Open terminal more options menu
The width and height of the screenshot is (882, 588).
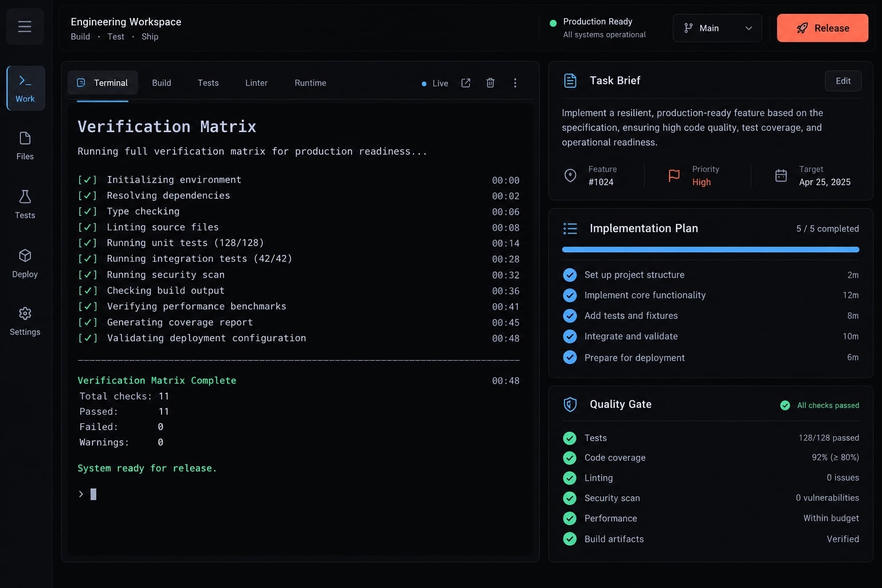coord(515,83)
